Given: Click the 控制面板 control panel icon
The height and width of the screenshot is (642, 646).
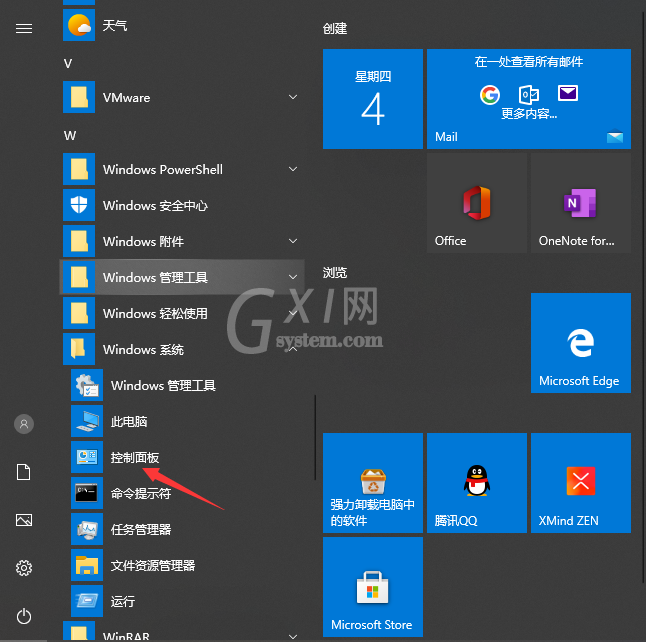Looking at the screenshot, I should click(87, 457).
